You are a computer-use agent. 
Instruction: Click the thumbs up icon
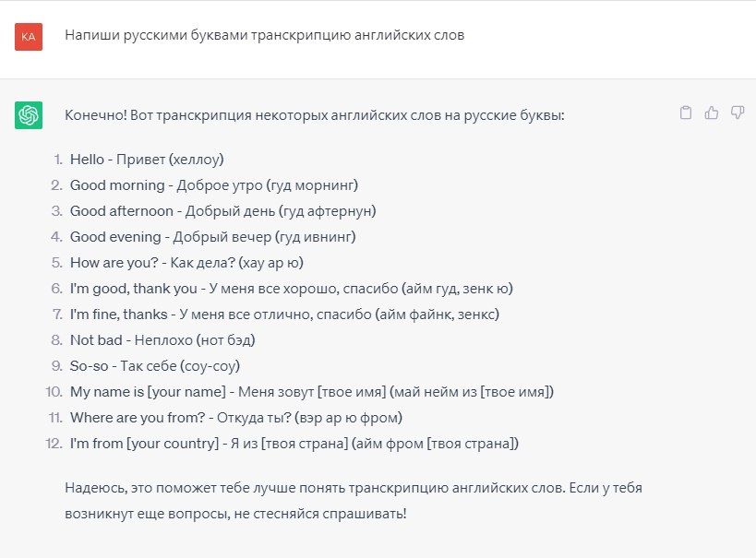711,113
